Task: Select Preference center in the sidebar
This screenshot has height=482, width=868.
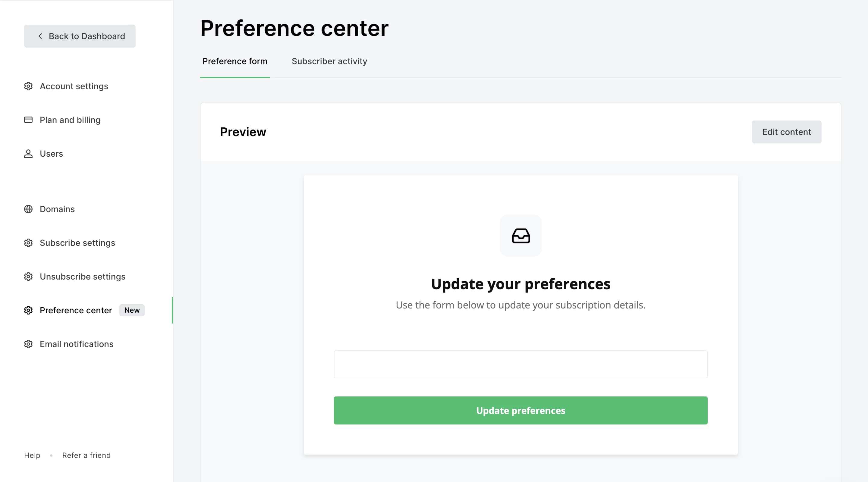Action: [x=76, y=310]
